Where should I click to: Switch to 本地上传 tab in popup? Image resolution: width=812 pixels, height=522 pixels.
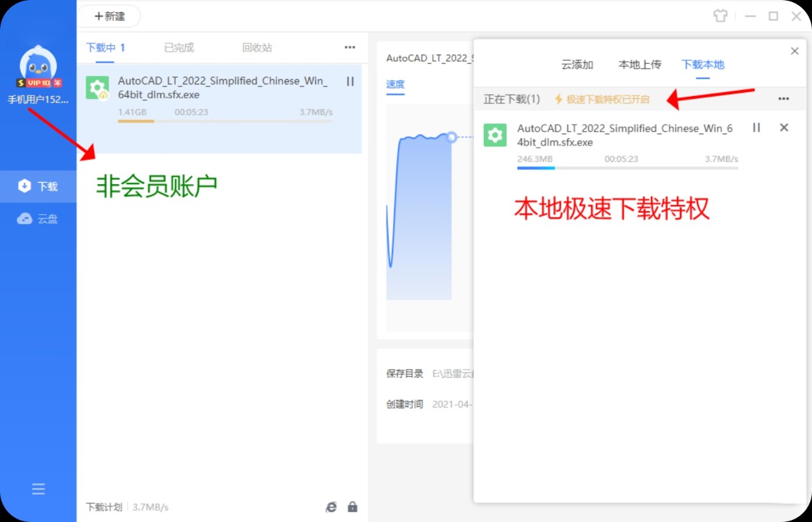[x=639, y=64]
